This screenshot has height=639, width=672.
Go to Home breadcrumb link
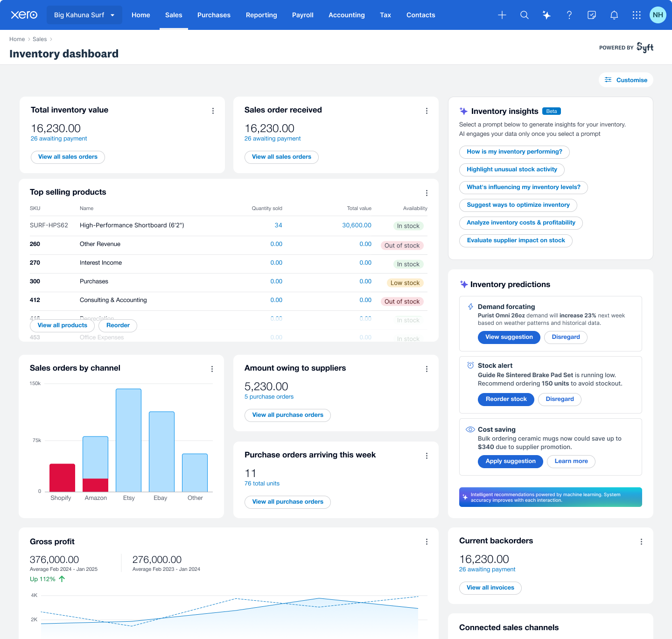17,39
